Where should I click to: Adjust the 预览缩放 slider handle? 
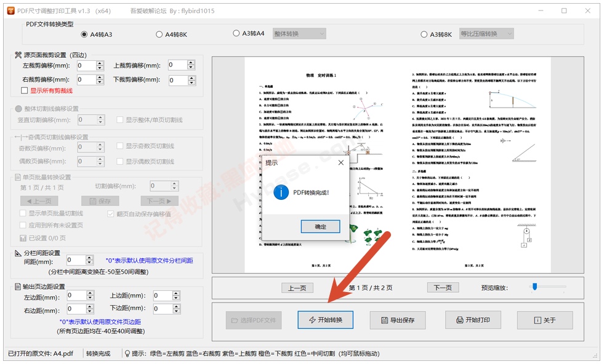click(534, 287)
